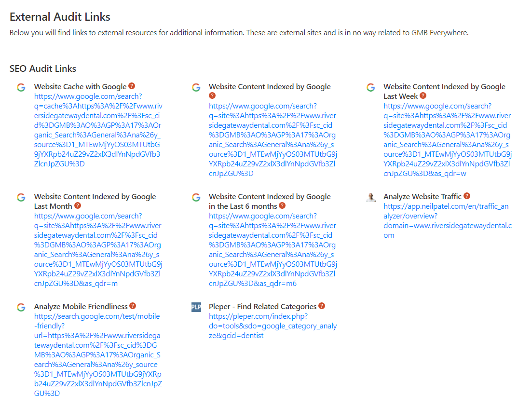
Task: Click the help icon beside Analyze Website Traffic
Action: [x=467, y=196]
